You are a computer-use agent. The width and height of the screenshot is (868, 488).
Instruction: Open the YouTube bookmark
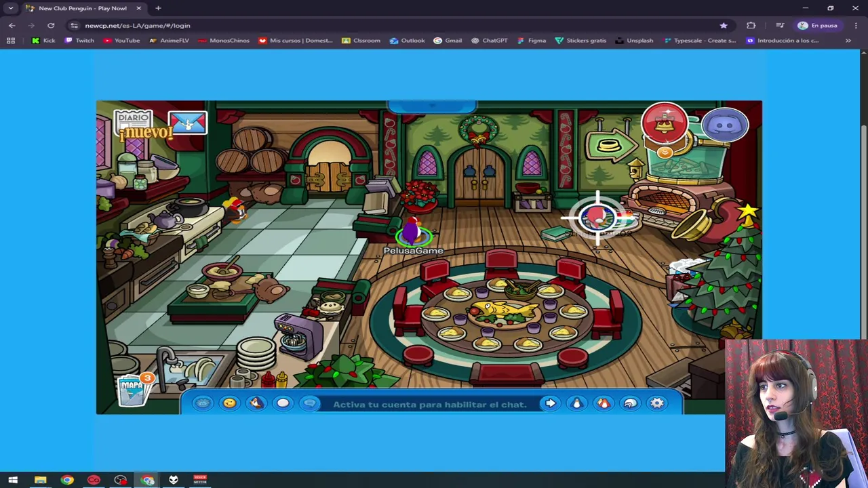tap(121, 41)
